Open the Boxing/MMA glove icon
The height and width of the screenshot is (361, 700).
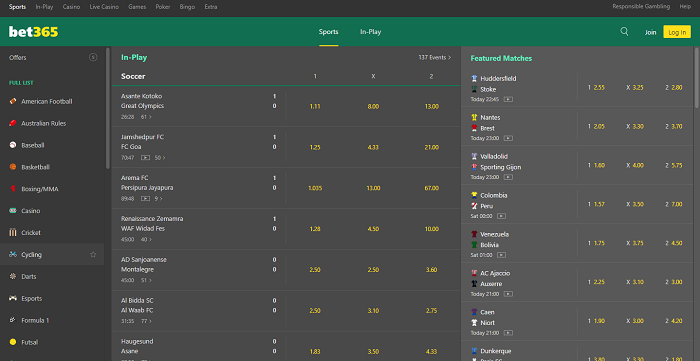pyautogui.click(x=12, y=189)
